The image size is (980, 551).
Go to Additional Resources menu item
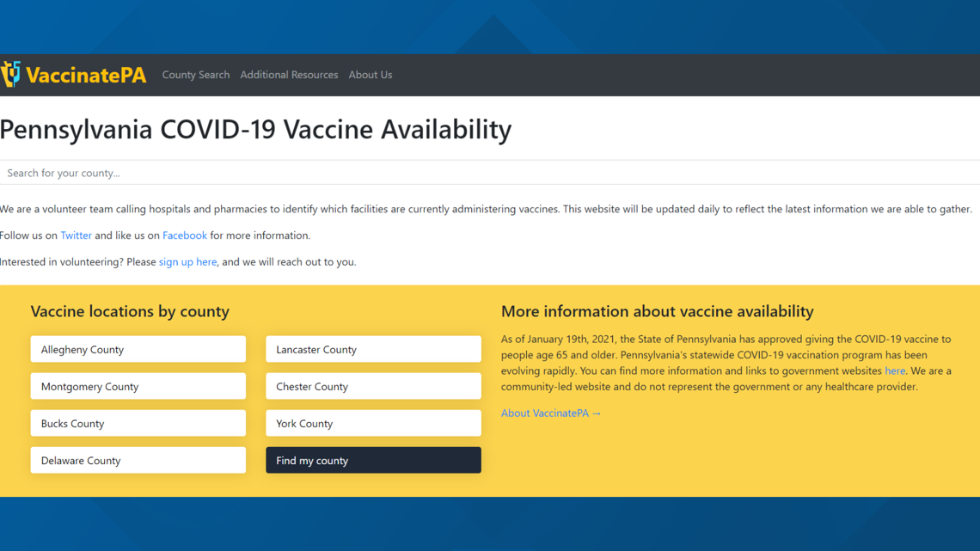(x=289, y=74)
